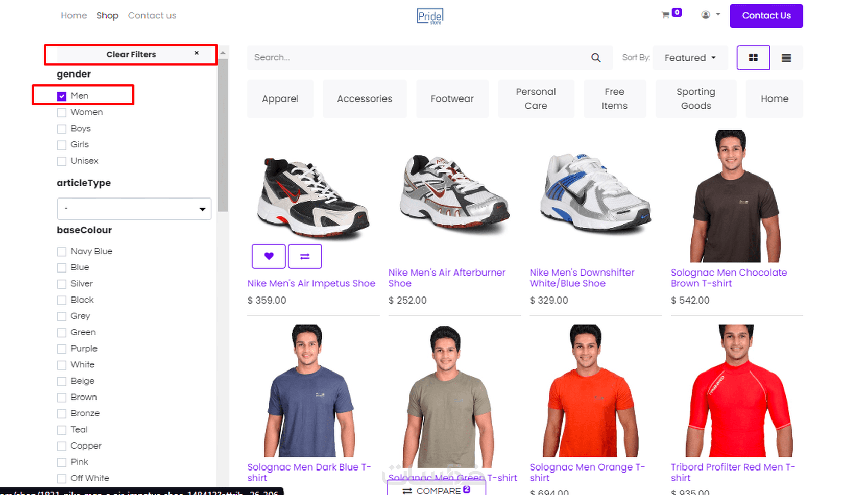Enable the Navy Blue colour filter
This screenshot has width=868, height=495.
[62, 252]
